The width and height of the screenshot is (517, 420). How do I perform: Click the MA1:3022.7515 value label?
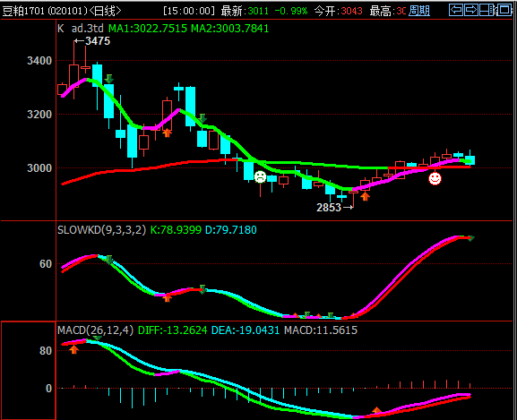pyautogui.click(x=148, y=29)
